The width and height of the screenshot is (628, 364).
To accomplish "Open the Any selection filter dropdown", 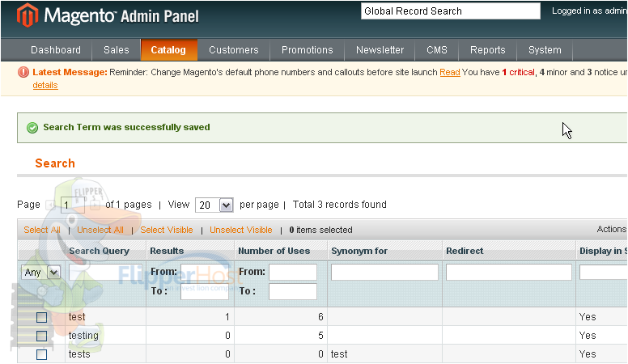I will point(40,273).
